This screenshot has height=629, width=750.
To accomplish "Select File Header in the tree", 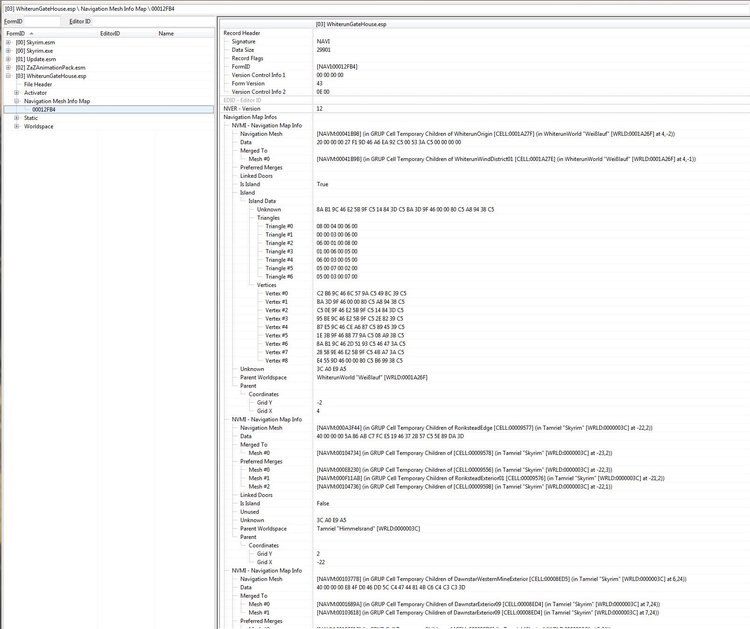I will pyautogui.click(x=38, y=85).
